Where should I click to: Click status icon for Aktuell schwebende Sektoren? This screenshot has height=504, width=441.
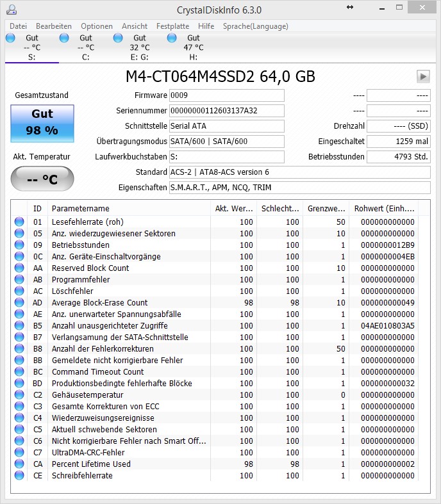(19, 430)
